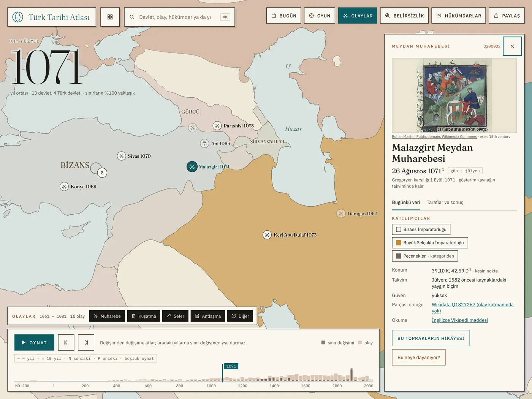Toggle the Kuşatma event filter

click(x=144, y=316)
